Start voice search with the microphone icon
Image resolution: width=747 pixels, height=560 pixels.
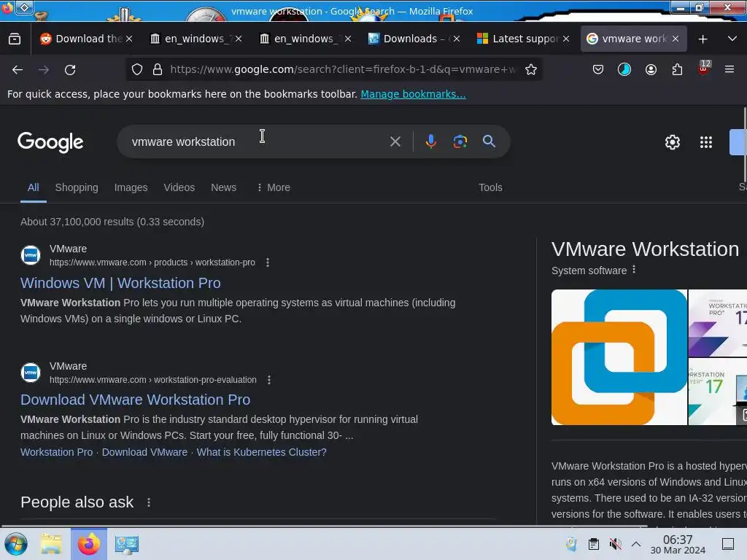point(431,141)
